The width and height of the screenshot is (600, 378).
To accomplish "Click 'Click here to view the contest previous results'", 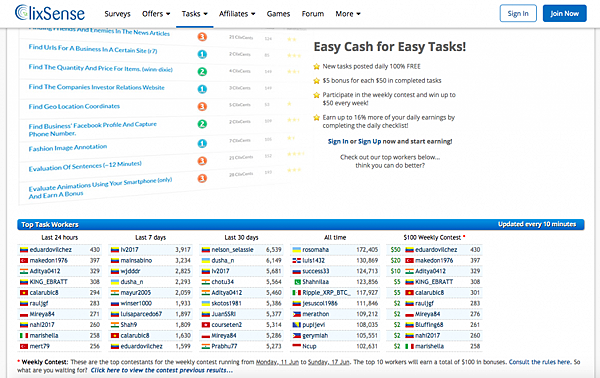I will click(161, 370).
